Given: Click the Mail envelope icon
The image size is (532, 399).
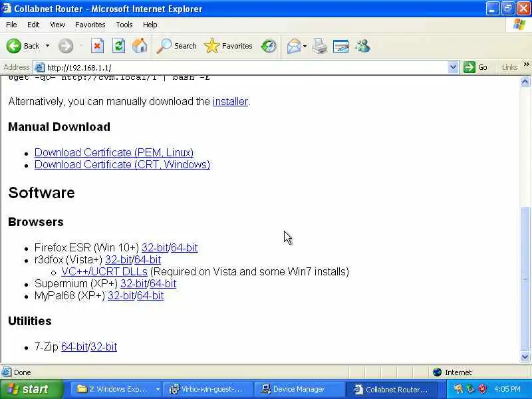Looking at the screenshot, I should point(294,46).
